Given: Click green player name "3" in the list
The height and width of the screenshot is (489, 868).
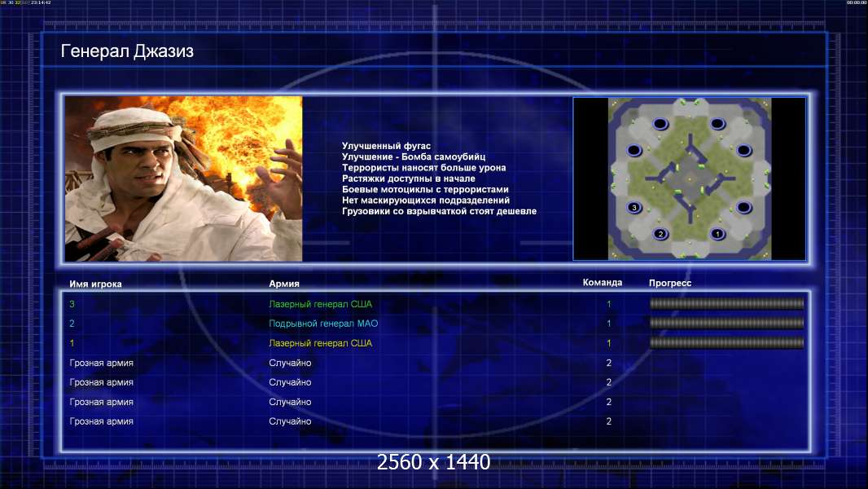Looking at the screenshot, I should (x=72, y=304).
